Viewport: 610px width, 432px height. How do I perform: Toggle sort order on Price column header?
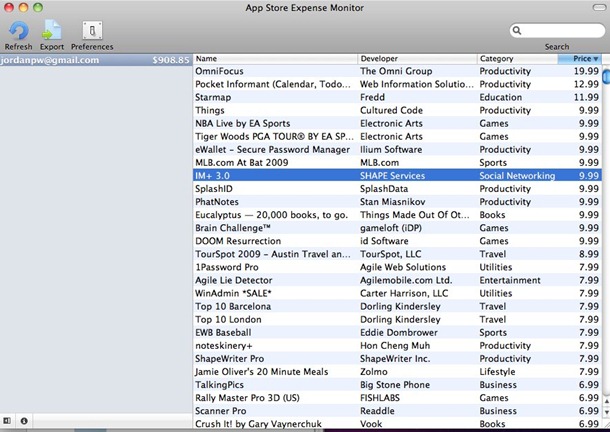pyautogui.click(x=580, y=59)
